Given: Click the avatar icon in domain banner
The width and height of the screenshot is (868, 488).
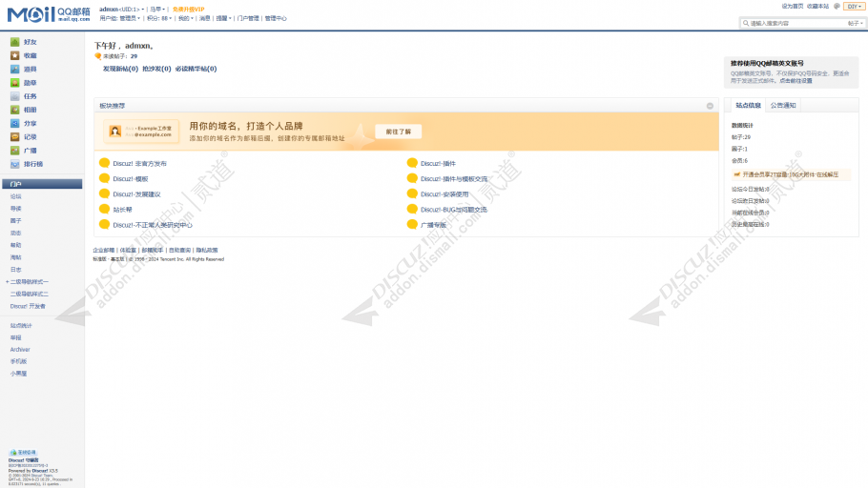Looking at the screenshot, I should pyautogui.click(x=115, y=132).
